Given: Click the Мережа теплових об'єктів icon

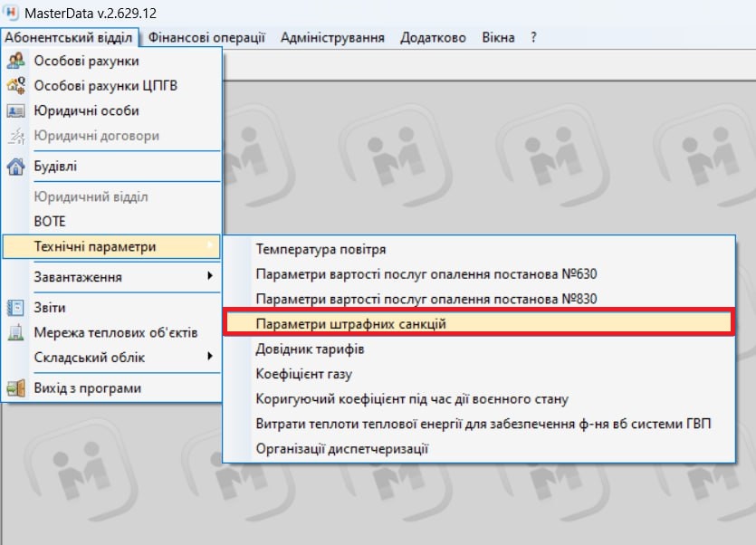Looking at the screenshot, I should coord(16,332).
